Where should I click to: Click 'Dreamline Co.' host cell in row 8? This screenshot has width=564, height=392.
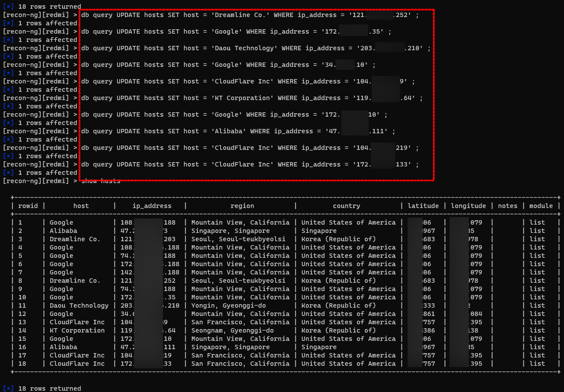click(x=75, y=281)
